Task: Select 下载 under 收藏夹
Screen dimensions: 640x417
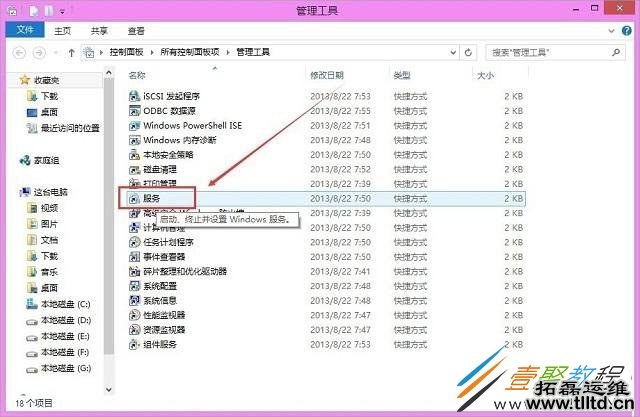Action: click(50, 96)
